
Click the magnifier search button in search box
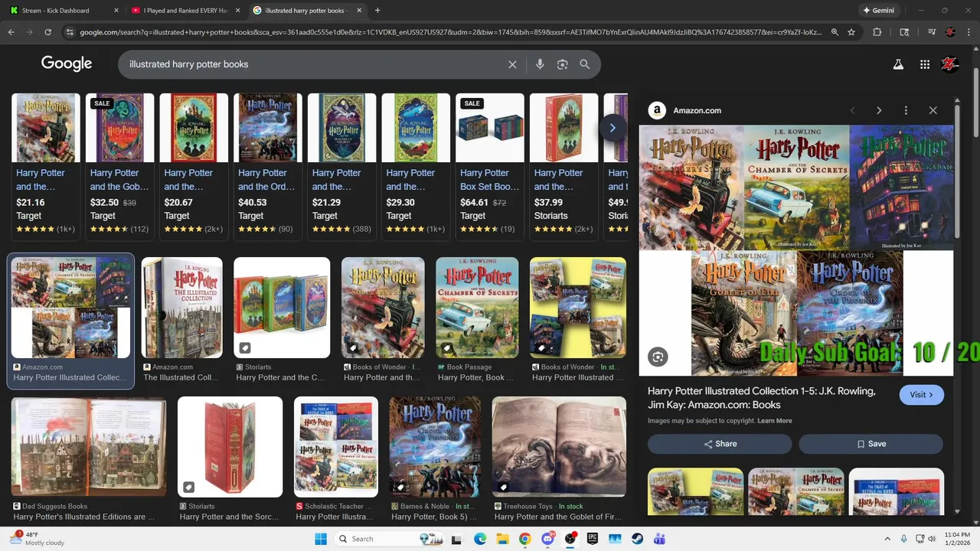coord(585,64)
